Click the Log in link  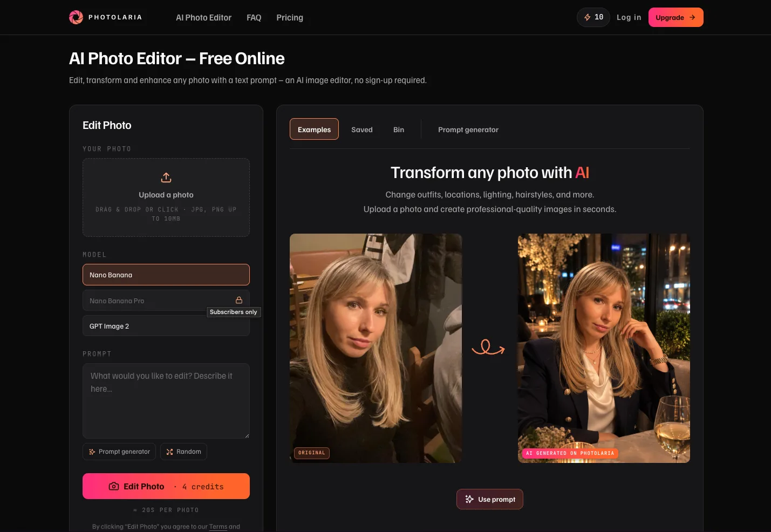[x=629, y=17]
